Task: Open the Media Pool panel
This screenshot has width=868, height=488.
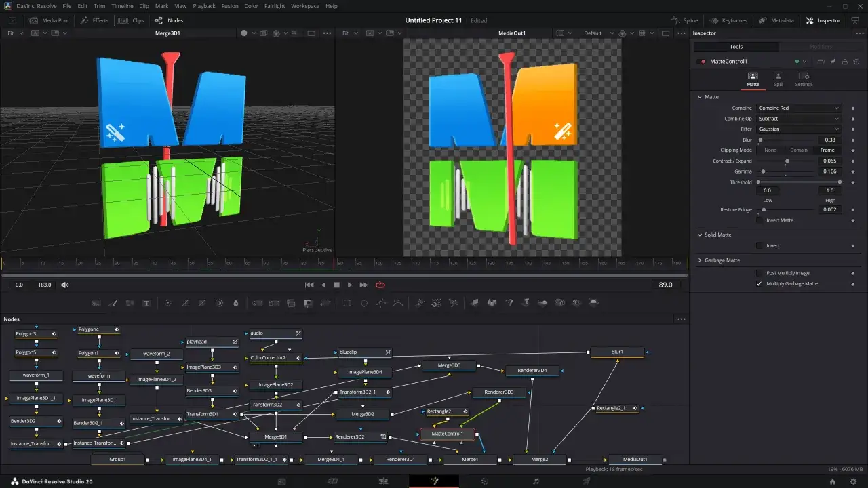Action: pos(50,20)
